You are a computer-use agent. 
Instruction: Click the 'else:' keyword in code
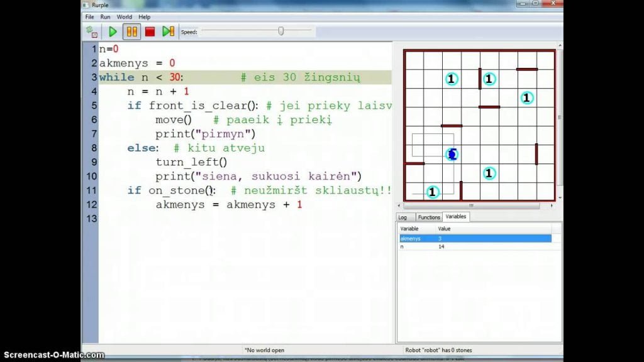pos(143,148)
